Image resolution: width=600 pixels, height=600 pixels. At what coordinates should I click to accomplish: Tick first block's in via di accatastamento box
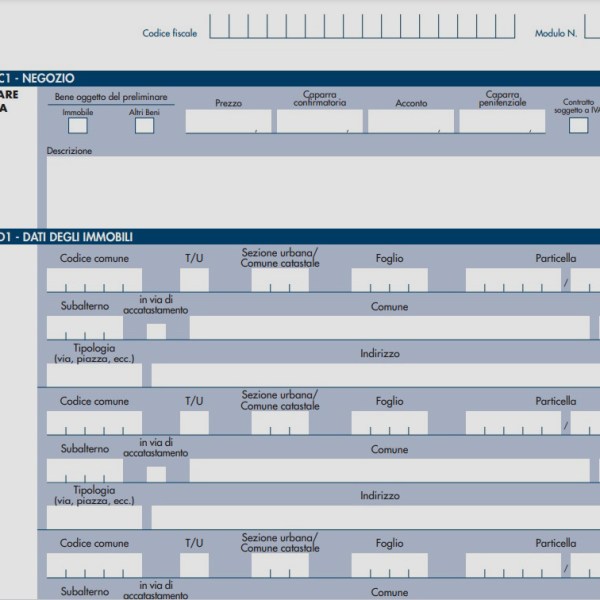tap(157, 331)
